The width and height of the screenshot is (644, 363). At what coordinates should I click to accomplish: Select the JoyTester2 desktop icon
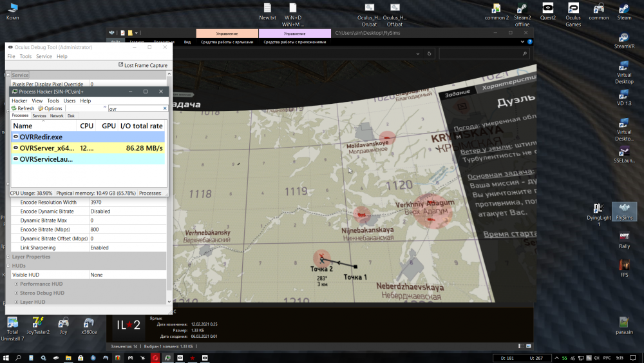pos(38,326)
